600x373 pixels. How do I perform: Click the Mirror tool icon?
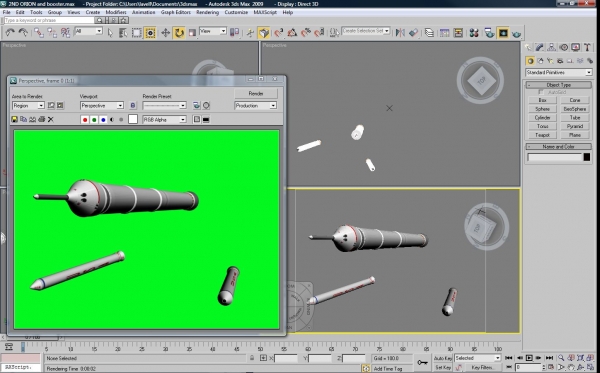pyautogui.click(x=400, y=33)
